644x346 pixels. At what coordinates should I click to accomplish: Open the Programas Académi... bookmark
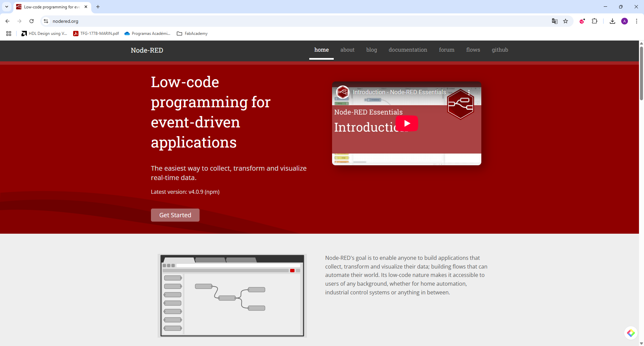147,34
